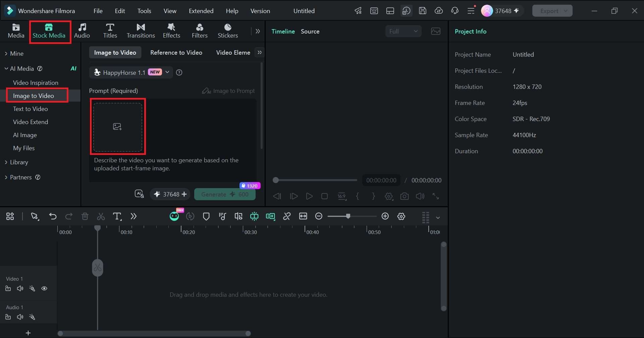Screen dimensions: 644x338
Task: Open the Stickers tab
Action: pyautogui.click(x=228, y=31)
